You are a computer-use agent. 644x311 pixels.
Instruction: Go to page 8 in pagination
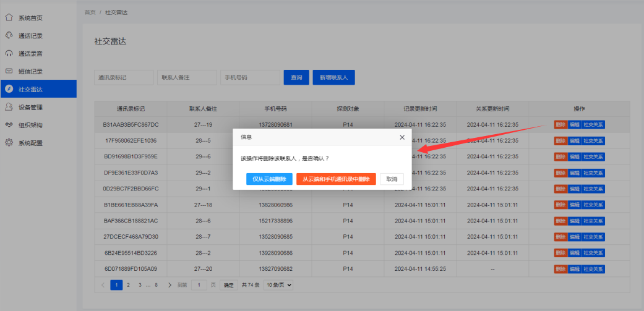click(x=156, y=285)
